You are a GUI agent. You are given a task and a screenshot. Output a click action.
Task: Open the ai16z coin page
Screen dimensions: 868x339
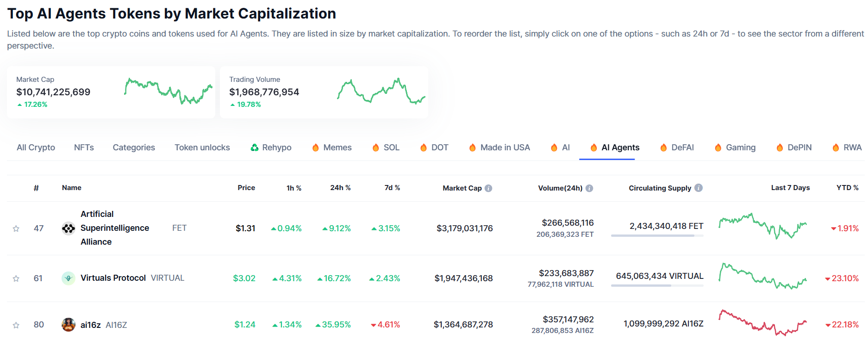pos(91,325)
